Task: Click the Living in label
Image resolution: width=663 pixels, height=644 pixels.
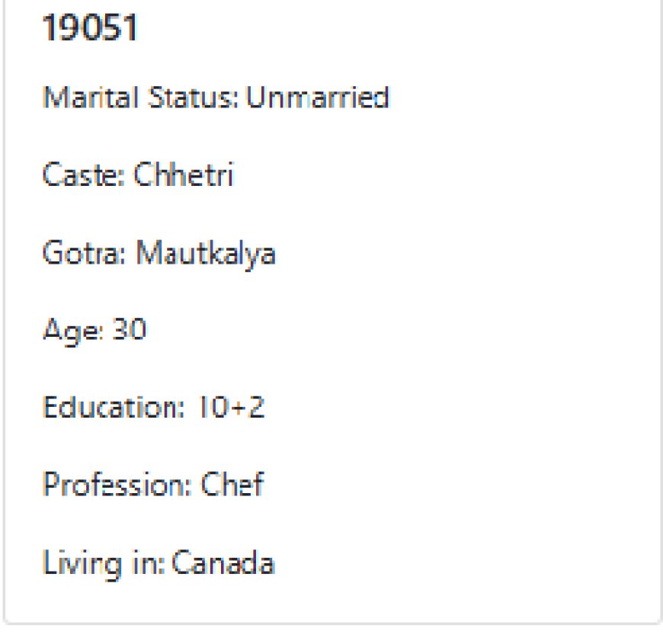Action: click(x=103, y=564)
